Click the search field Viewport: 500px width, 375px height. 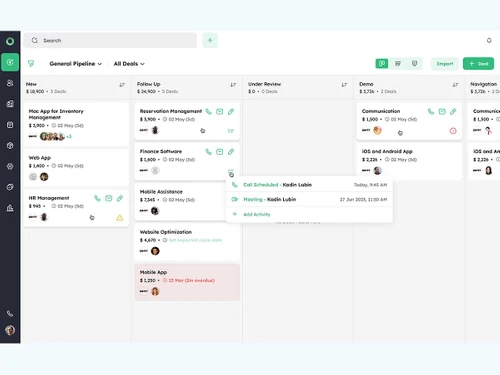coord(110,40)
